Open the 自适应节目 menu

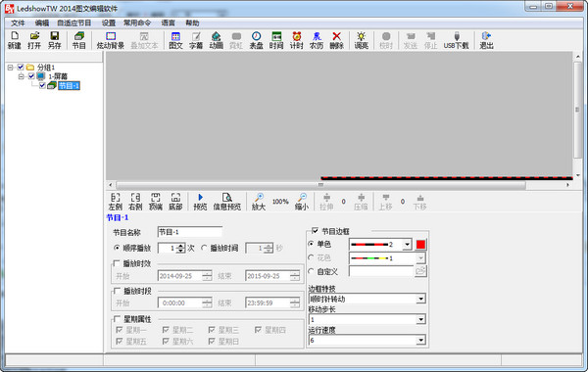74,23
